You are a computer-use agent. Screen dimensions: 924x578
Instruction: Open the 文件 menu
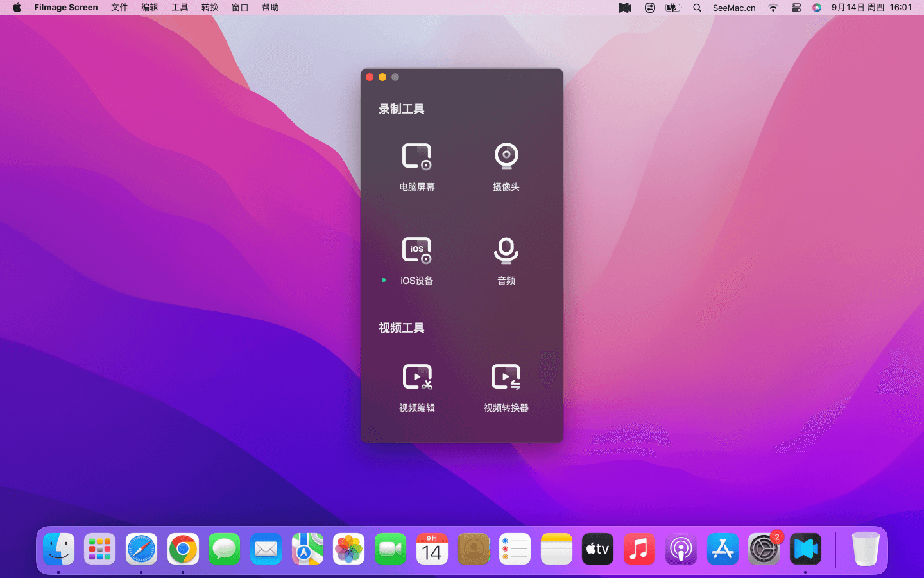(x=119, y=8)
